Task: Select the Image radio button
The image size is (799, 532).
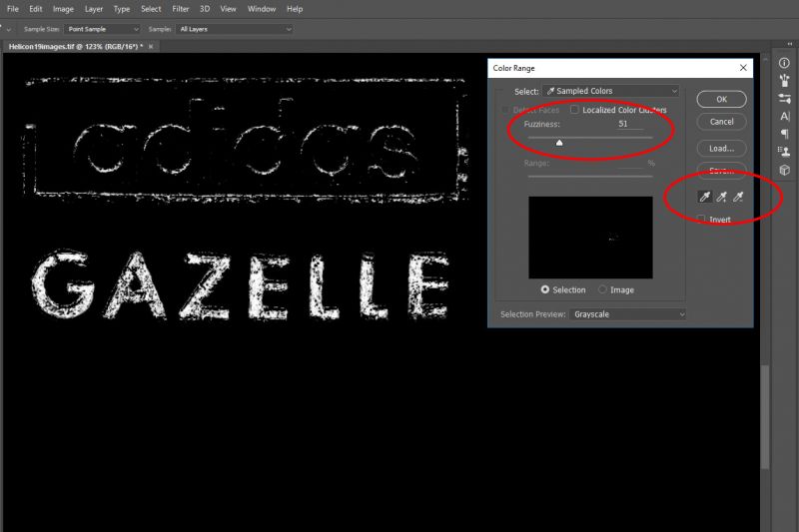Action: click(602, 289)
